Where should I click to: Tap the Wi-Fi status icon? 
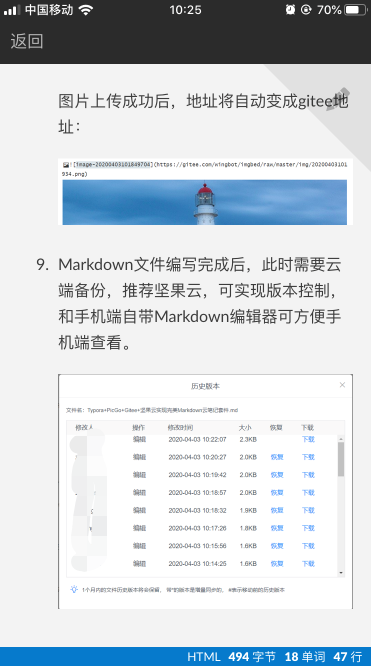pyautogui.click(x=86, y=10)
